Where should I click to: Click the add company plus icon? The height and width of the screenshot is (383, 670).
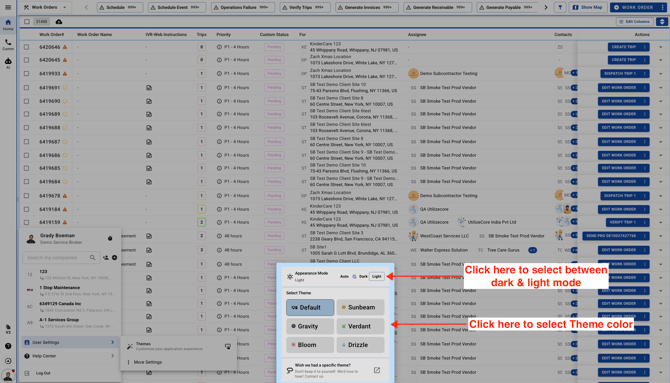coord(115,258)
